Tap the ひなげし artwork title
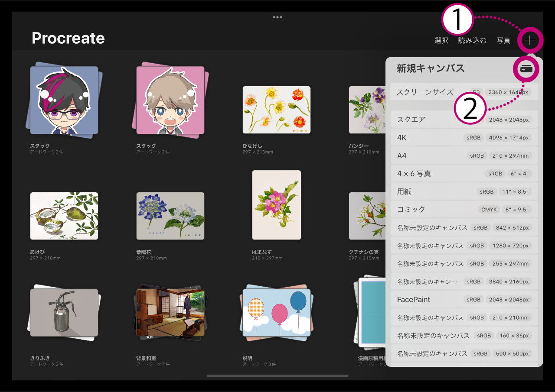The image size is (555, 392). pos(252,146)
